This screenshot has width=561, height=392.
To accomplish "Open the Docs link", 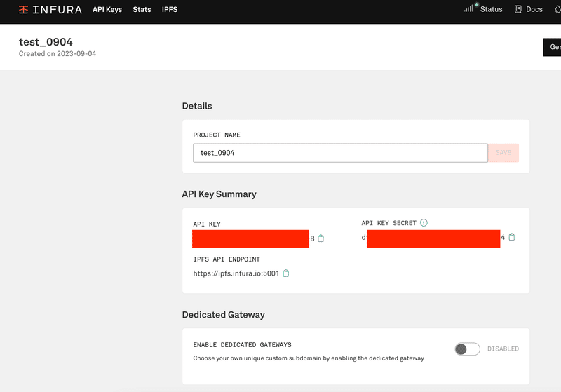I will point(534,9).
